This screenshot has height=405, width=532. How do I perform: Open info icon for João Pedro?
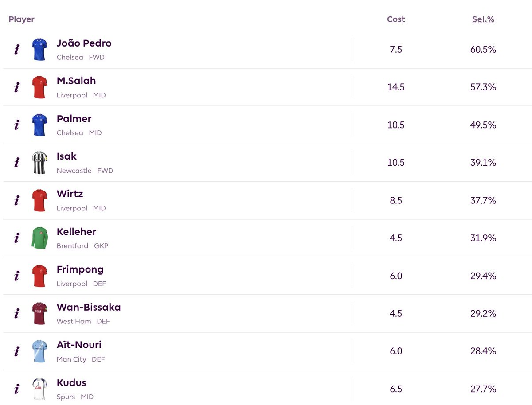pos(17,49)
